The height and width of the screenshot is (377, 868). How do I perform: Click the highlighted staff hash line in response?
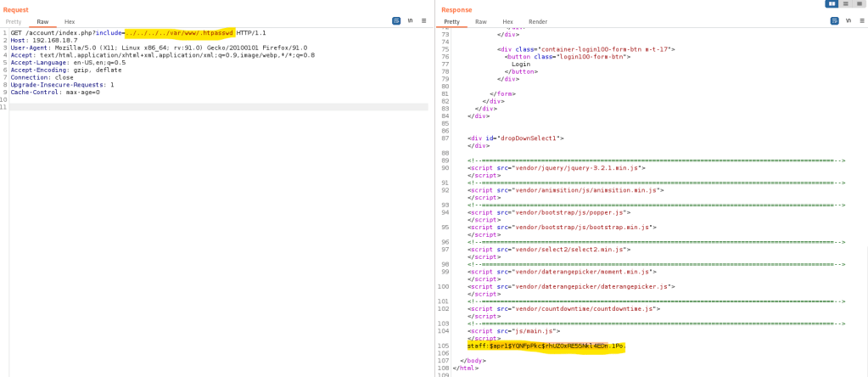point(545,346)
